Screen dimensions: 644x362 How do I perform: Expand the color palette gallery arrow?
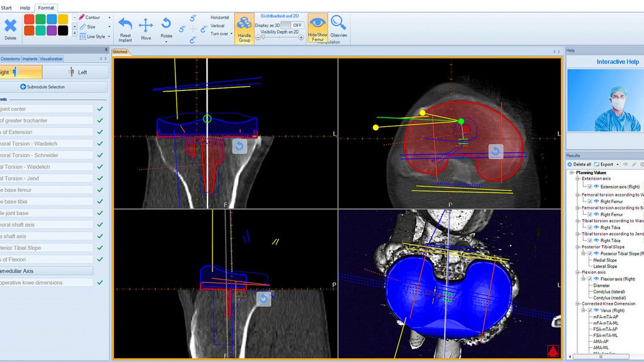tap(74, 34)
